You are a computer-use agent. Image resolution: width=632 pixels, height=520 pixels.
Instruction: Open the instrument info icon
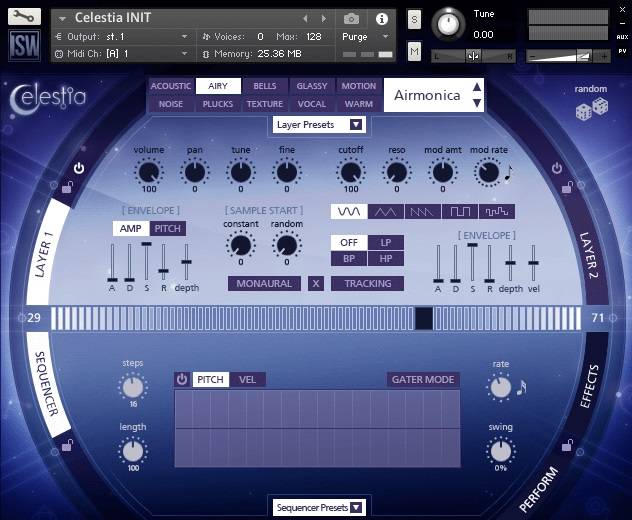coord(381,18)
